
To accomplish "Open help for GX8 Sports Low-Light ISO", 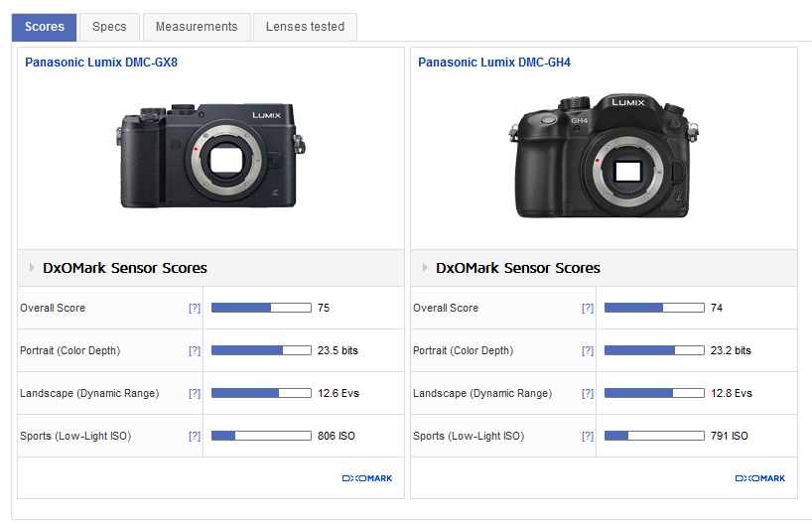I will pos(195,437).
